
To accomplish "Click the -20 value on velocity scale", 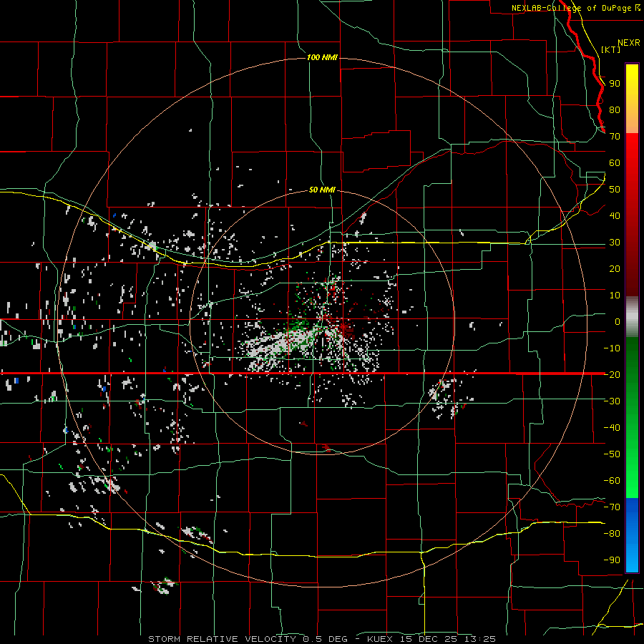I will pos(612,375).
